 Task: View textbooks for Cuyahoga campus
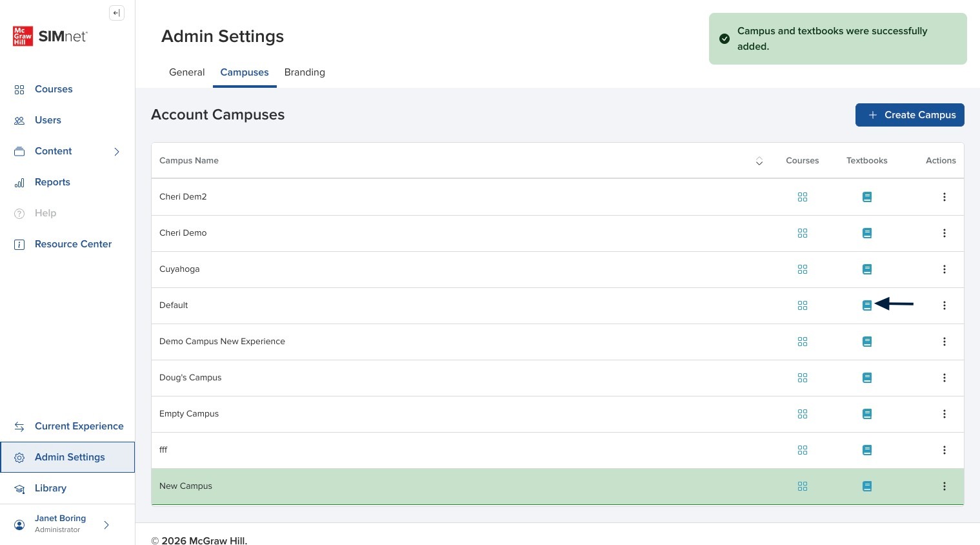tap(867, 269)
